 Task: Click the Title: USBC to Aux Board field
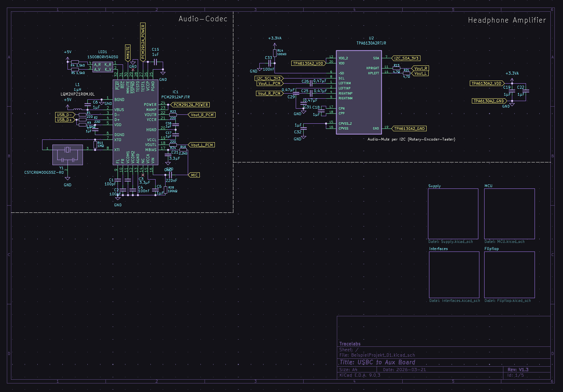(377, 363)
